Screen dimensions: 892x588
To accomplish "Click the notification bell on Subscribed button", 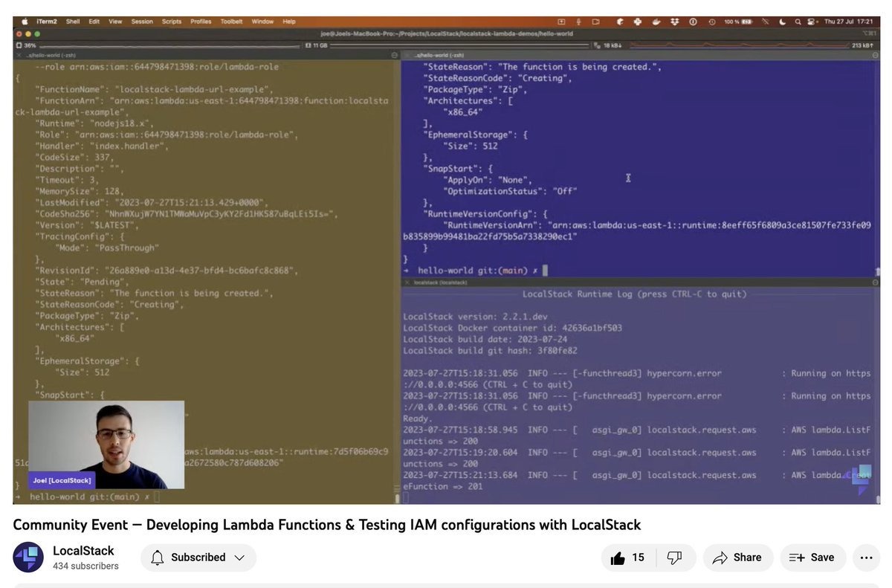I will [x=157, y=558].
